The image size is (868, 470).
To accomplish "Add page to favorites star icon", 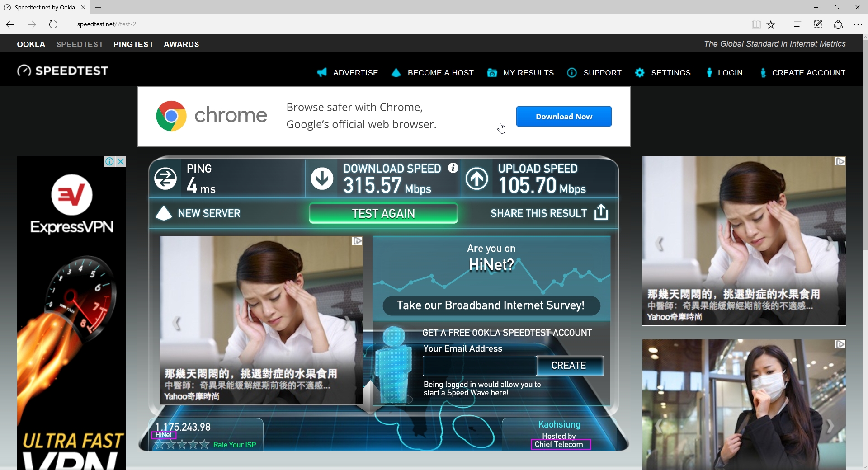I will [771, 24].
